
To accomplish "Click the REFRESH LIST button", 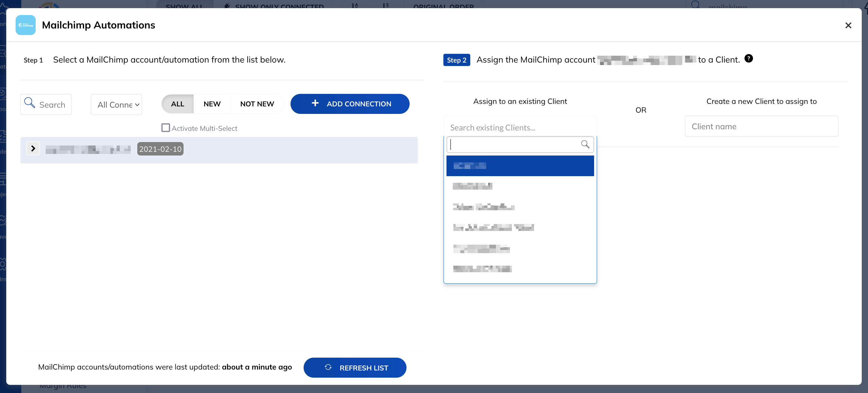I will [355, 368].
